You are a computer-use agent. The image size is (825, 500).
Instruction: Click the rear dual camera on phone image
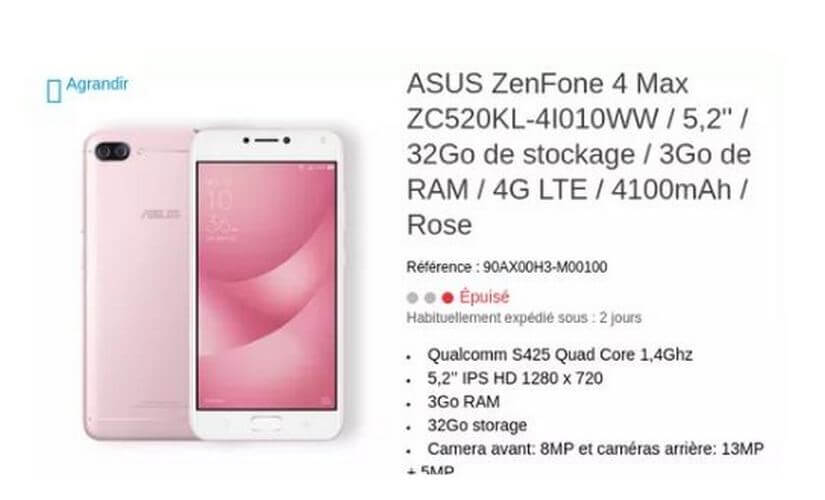[112, 152]
